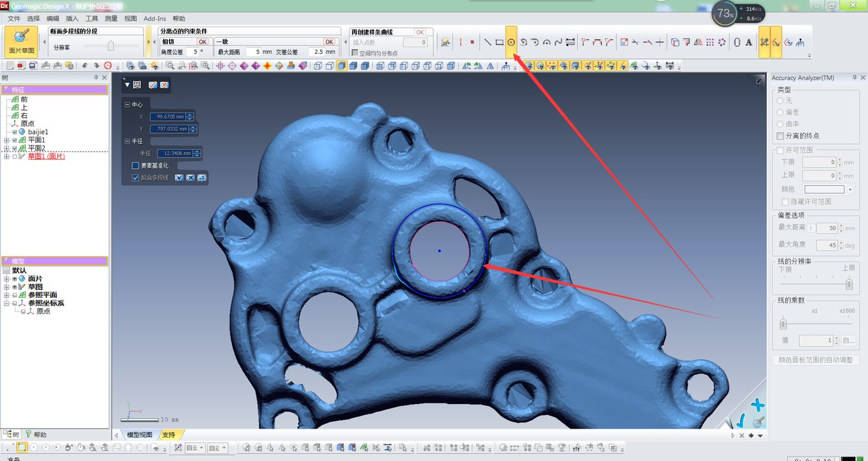The width and height of the screenshot is (868, 461).
Task: Toggle visibility checkbox for 平面2
Action: tap(15, 148)
